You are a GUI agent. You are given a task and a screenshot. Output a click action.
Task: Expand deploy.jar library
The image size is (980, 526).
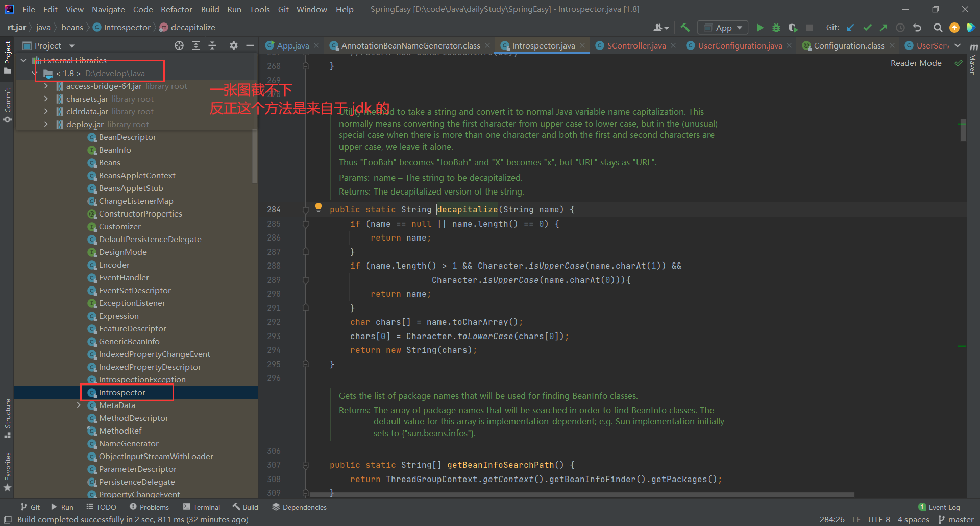pyautogui.click(x=46, y=124)
